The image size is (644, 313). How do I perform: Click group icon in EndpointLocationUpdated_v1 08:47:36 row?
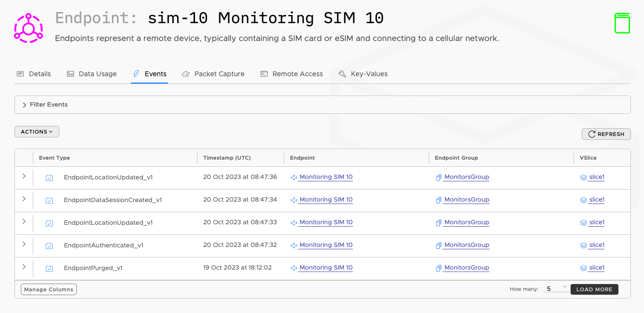click(x=438, y=177)
